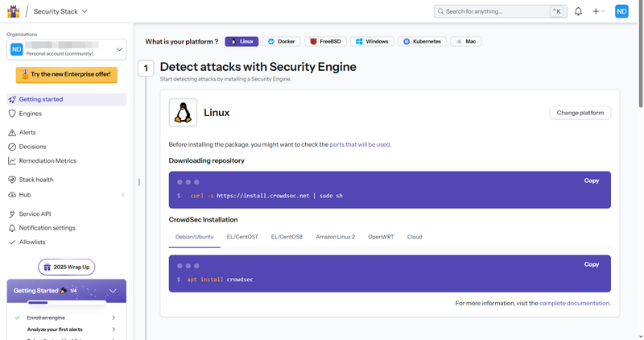
Task: Select the Linux platform chip
Action: click(242, 42)
